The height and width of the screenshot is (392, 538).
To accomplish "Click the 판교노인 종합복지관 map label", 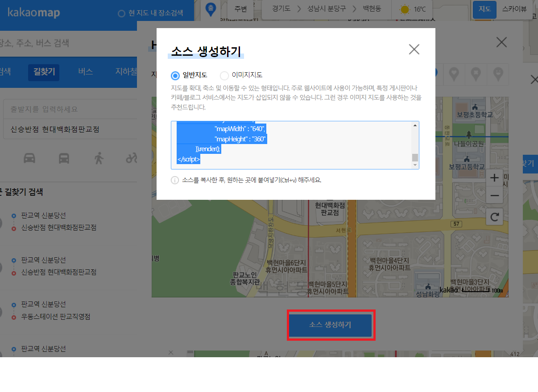I will click(x=245, y=278).
